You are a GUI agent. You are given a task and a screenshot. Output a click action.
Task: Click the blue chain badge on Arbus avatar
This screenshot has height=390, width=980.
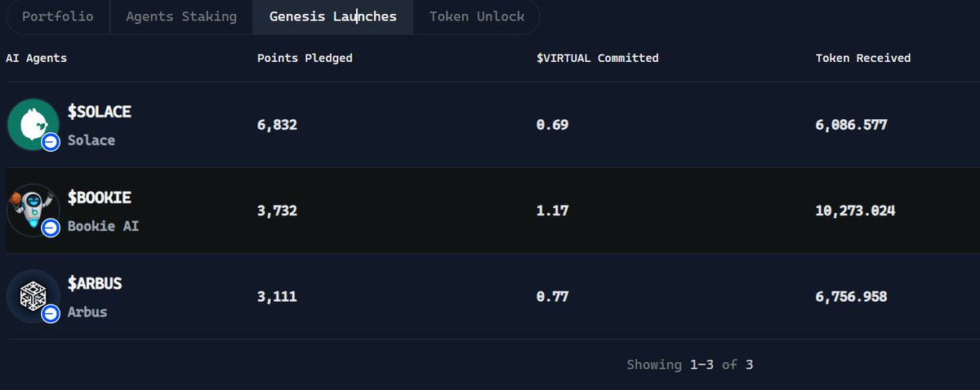click(x=51, y=313)
